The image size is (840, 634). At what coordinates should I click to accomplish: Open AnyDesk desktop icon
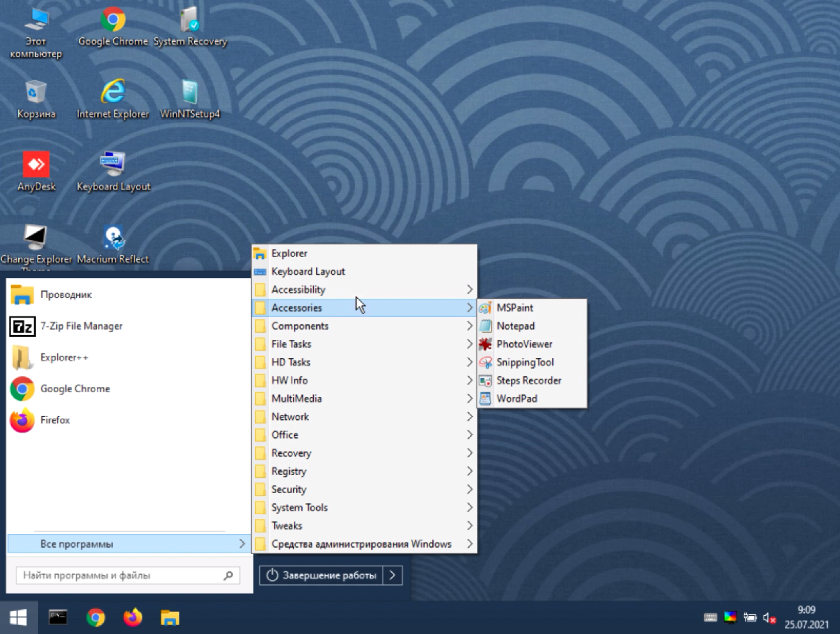point(36,165)
